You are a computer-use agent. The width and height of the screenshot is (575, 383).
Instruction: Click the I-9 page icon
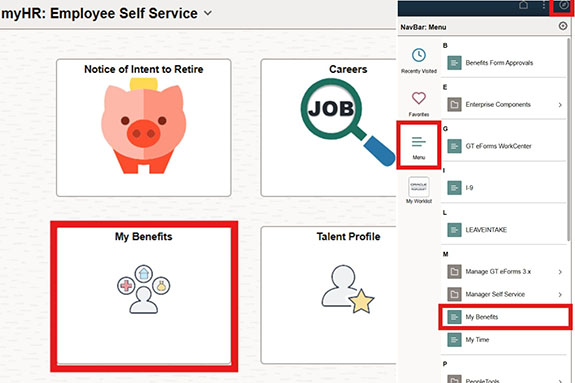[x=454, y=188]
